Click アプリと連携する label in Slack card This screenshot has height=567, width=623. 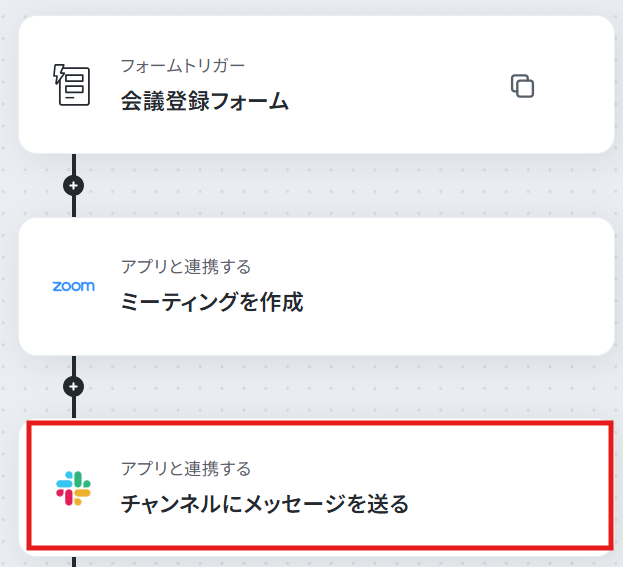tap(186, 469)
